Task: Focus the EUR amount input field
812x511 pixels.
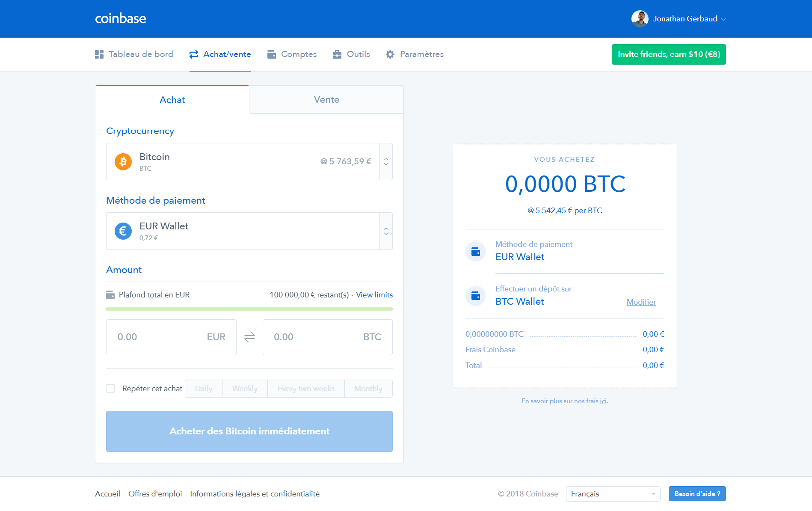Action: click(x=171, y=337)
